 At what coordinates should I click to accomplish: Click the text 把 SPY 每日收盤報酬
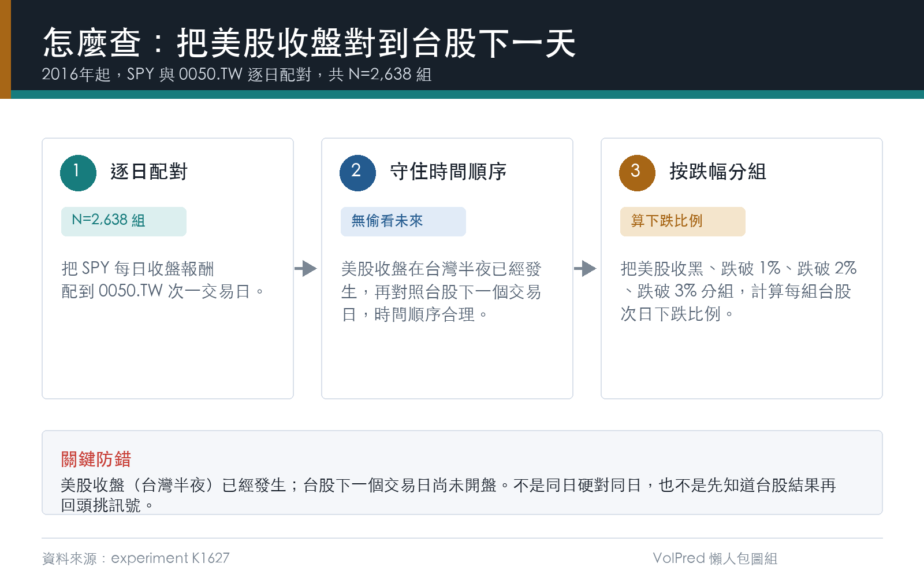pyautogui.click(x=138, y=269)
